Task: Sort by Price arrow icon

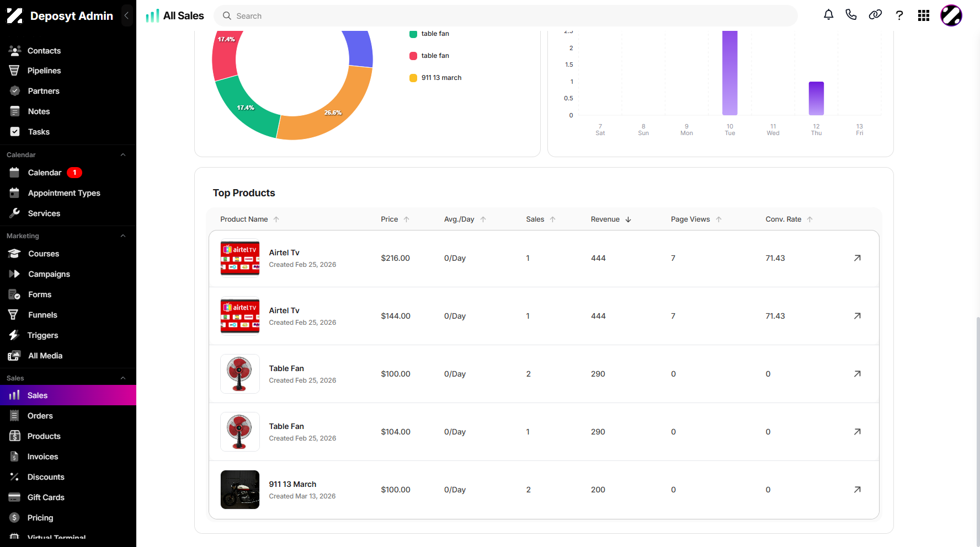Action: point(407,219)
